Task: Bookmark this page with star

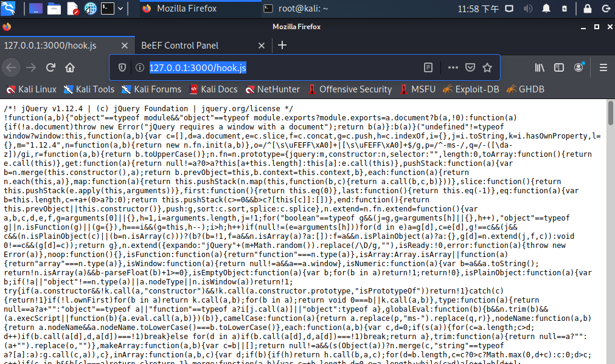Action: [x=487, y=68]
